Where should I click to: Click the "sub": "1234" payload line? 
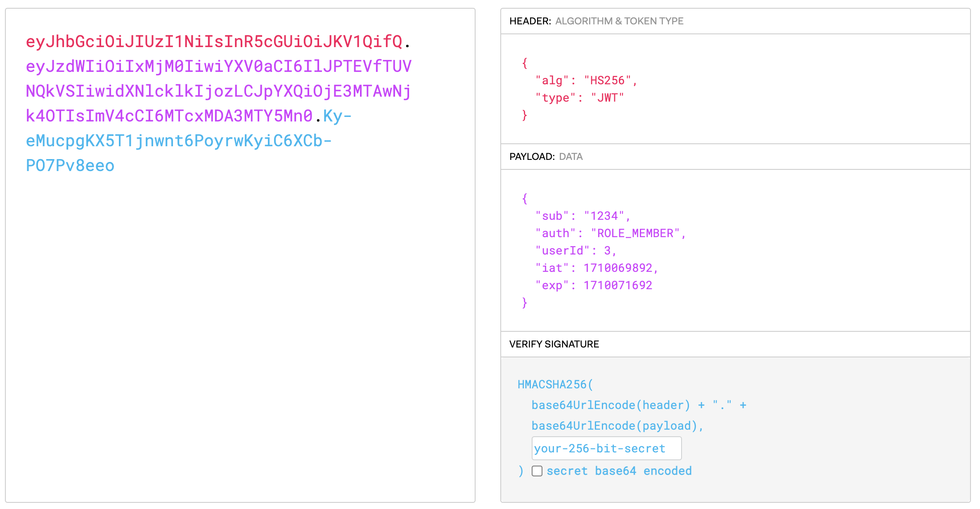click(582, 216)
